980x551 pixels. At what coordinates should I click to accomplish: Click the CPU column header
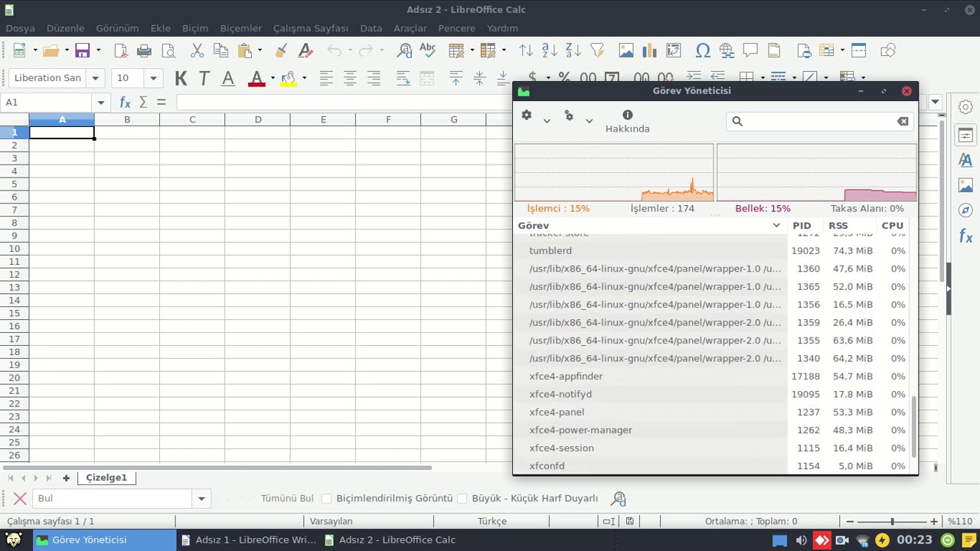pyautogui.click(x=893, y=226)
